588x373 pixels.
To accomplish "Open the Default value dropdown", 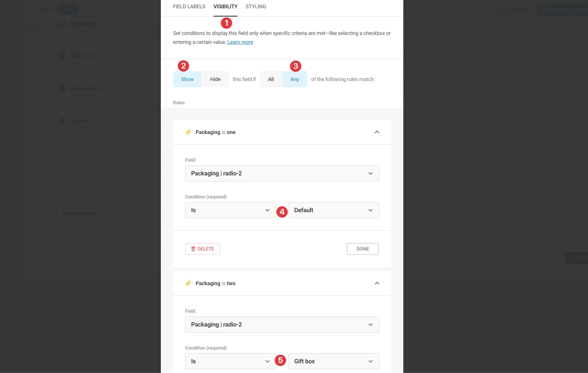I will coord(333,210).
